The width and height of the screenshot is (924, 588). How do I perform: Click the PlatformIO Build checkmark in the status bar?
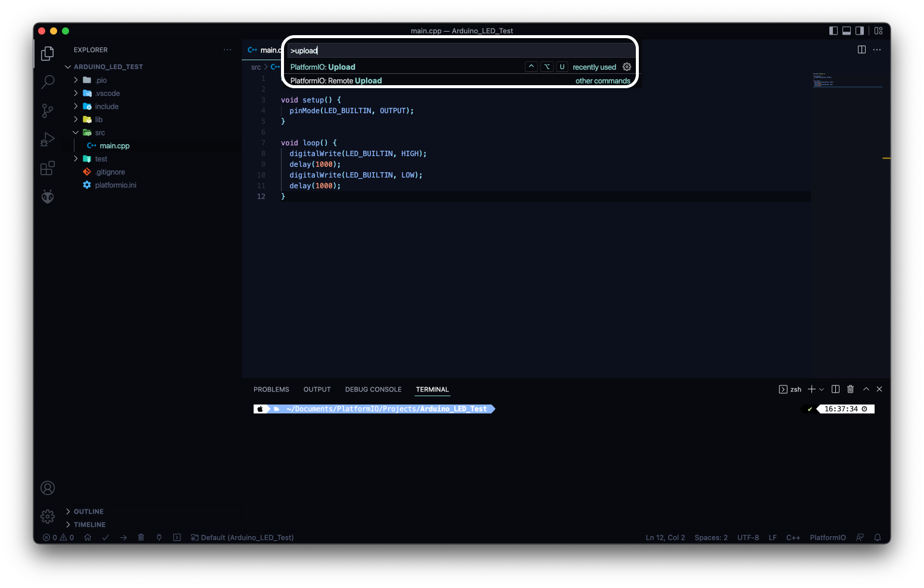[105, 537]
